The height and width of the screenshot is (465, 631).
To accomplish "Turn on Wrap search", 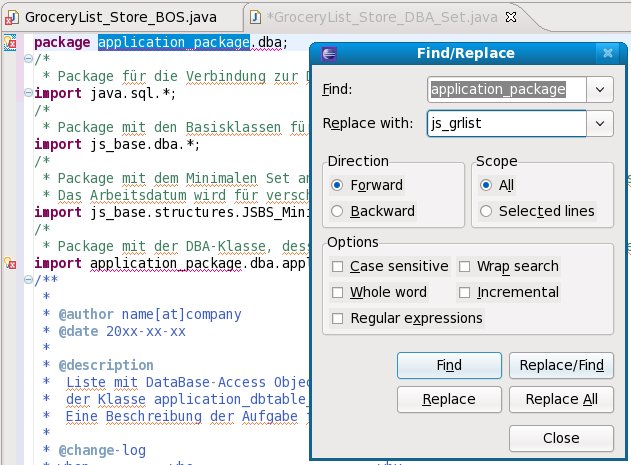I will point(466,266).
